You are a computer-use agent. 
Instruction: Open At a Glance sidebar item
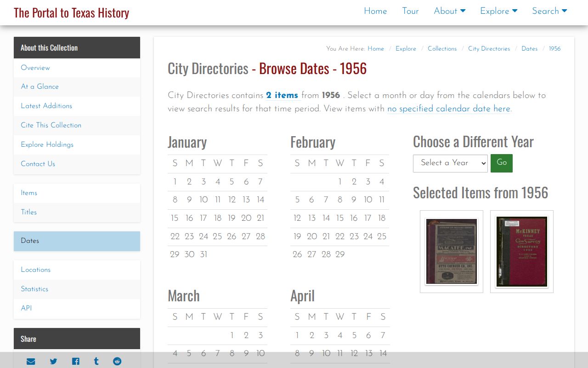coord(77,86)
